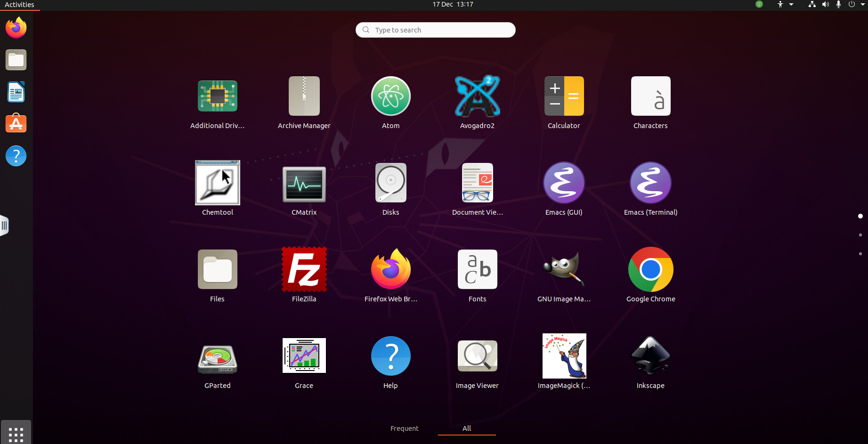Launch the CMatrix app
This screenshot has height=444, width=868.
click(x=304, y=183)
